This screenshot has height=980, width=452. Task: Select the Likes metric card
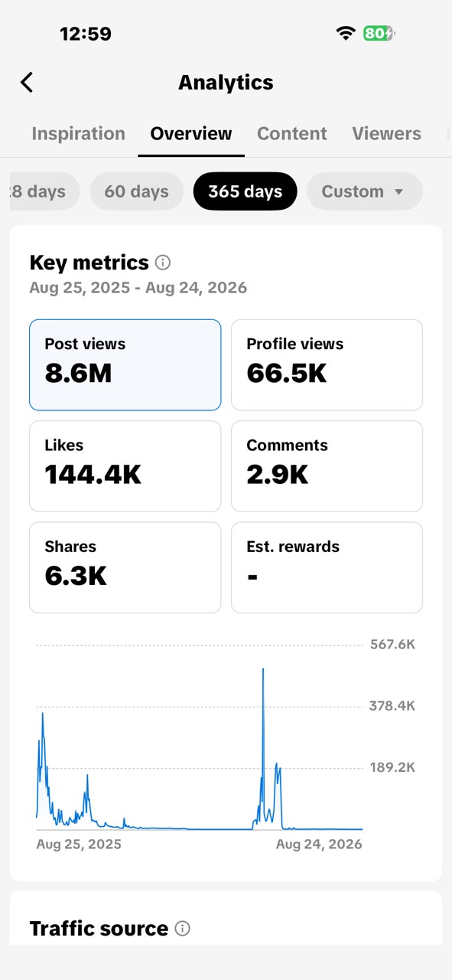click(125, 466)
